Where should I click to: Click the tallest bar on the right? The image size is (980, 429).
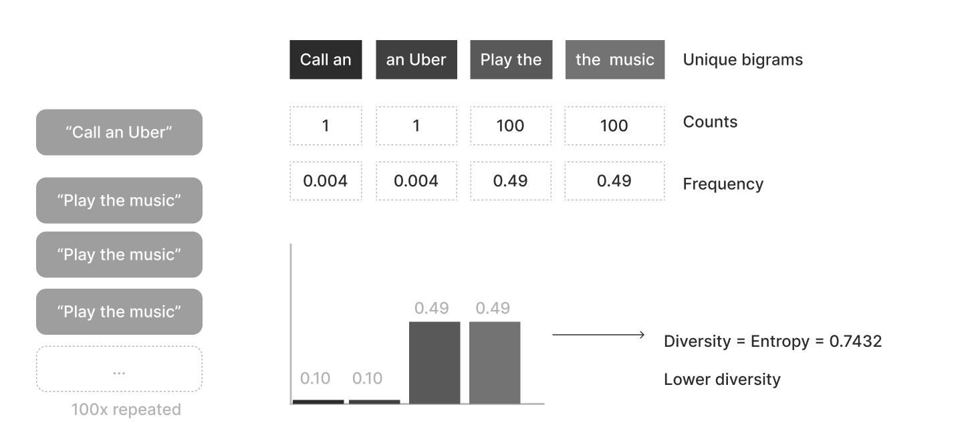point(495,362)
